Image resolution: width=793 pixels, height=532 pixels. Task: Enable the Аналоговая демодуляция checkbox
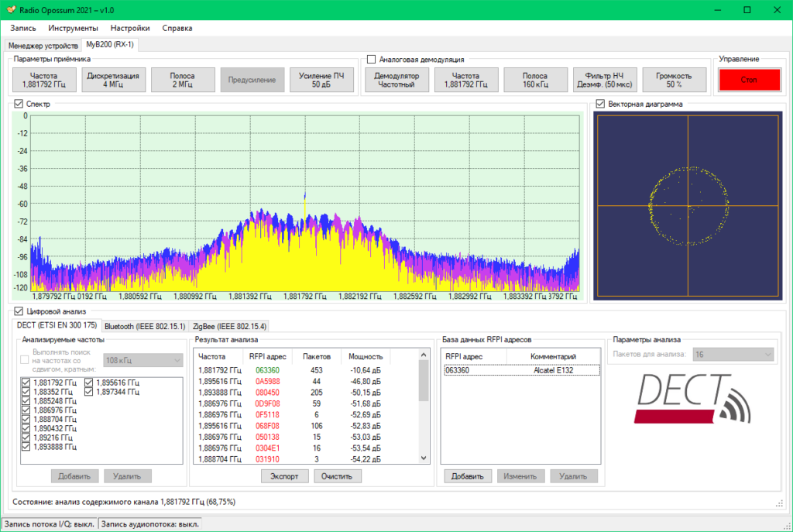point(372,59)
